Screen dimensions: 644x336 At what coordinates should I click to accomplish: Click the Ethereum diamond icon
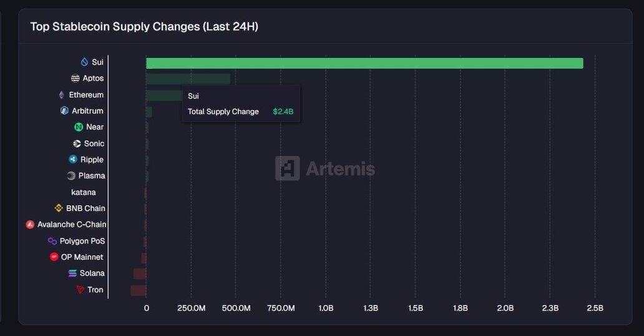click(x=61, y=95)
